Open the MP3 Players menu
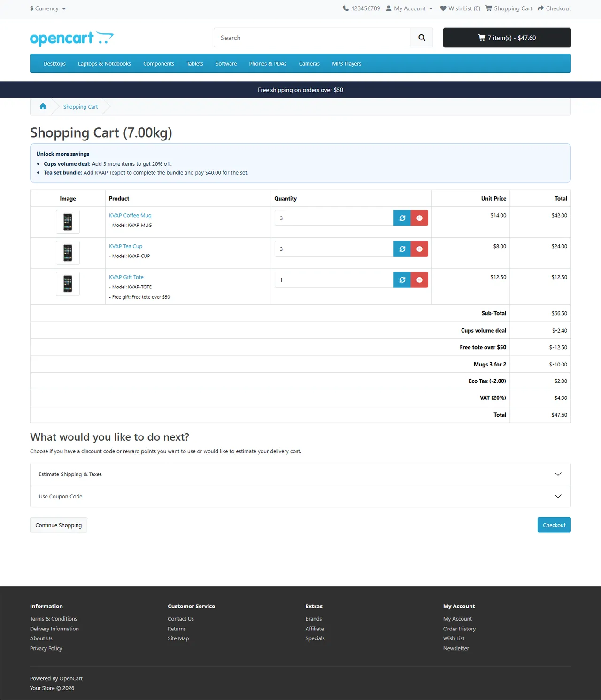The width and height of the screenshot is (601, 700). pos(347,64)
